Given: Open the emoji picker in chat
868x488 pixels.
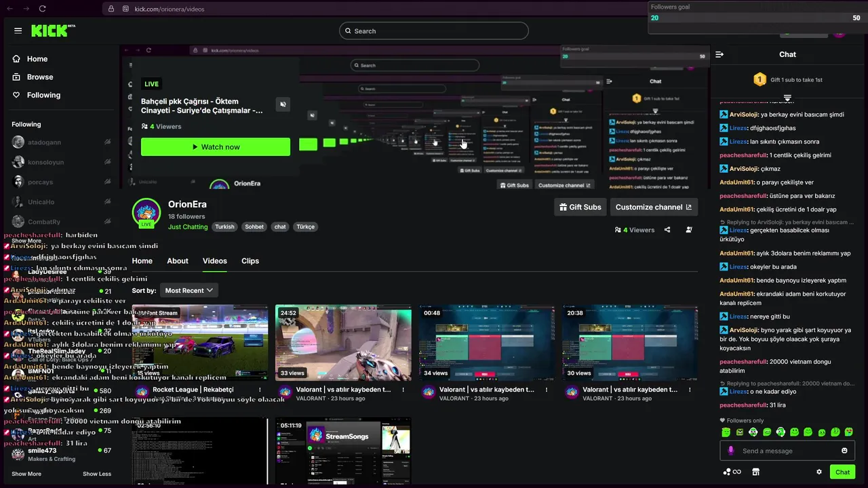Looking at the screenshot, I should (844, 451).
